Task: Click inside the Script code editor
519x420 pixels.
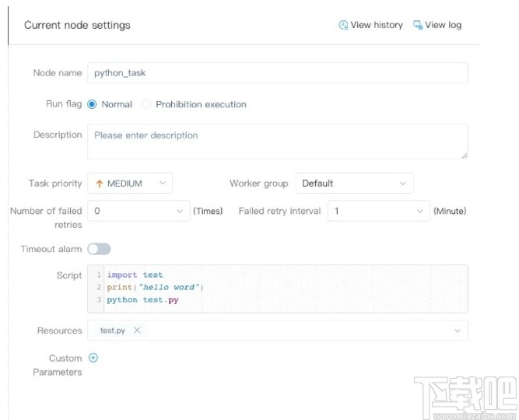Action: point(311,289)
